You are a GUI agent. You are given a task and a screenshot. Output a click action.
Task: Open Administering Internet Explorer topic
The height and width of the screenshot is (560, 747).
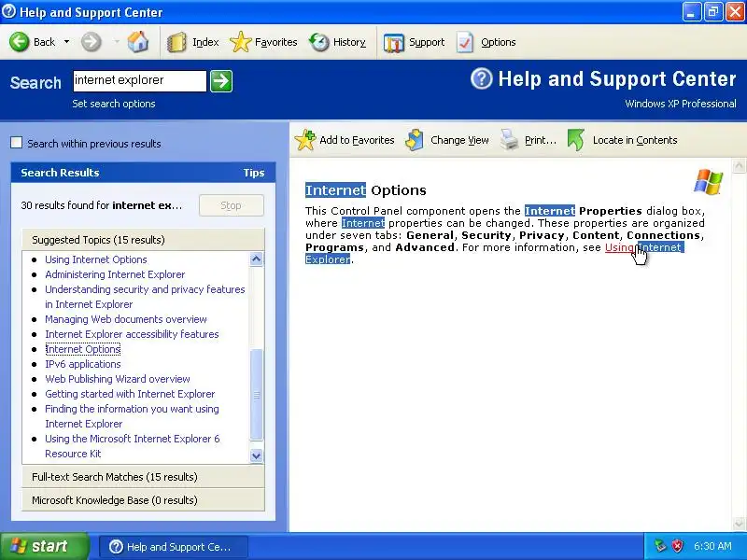tap(115, 274)
